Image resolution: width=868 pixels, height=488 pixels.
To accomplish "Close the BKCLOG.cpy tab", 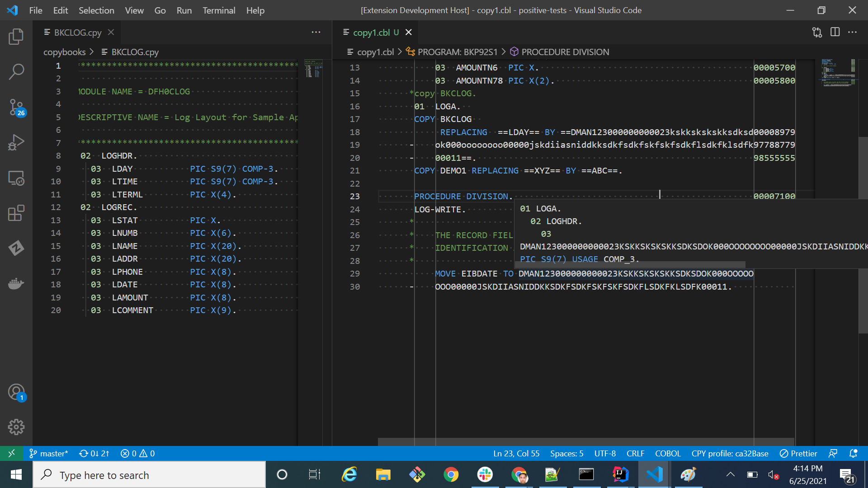I will 111,32.
